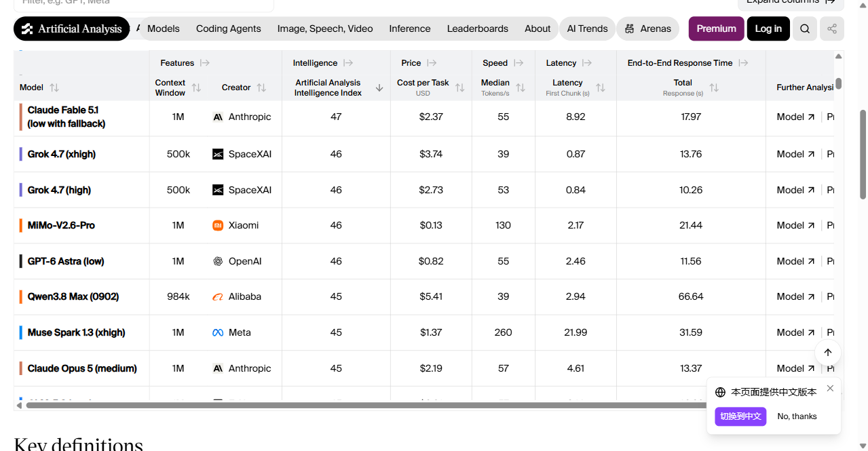Viewport: 868px width, 451px height.
Task: Click the 66.64 total response cell
Action: [691, 296]
